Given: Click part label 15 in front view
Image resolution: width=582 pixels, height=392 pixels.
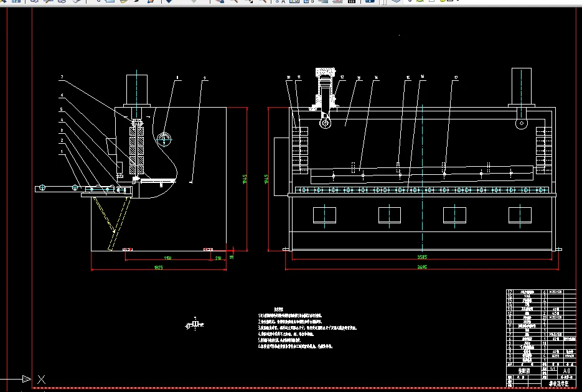Looking at the screenshot, I should point(408,78).
